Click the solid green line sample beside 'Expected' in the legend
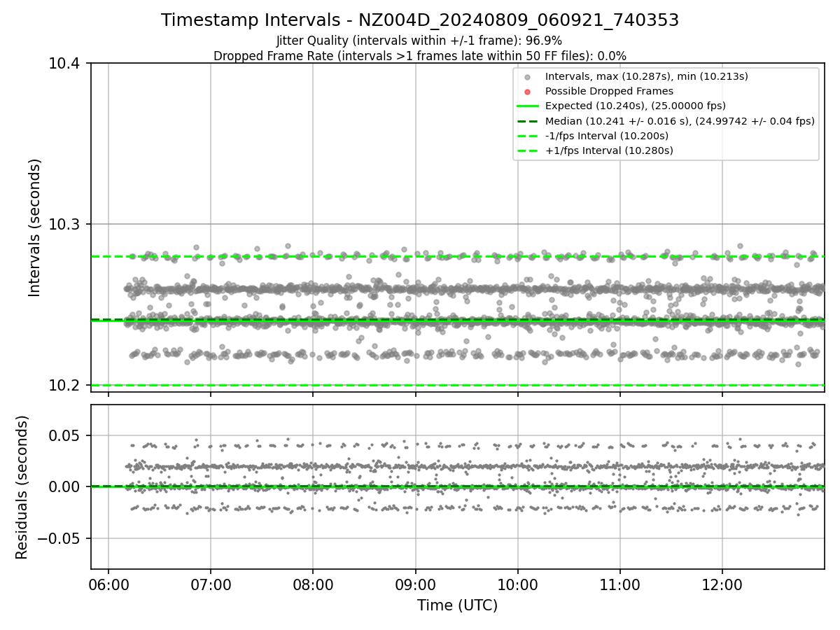 [x=528, y=106]
